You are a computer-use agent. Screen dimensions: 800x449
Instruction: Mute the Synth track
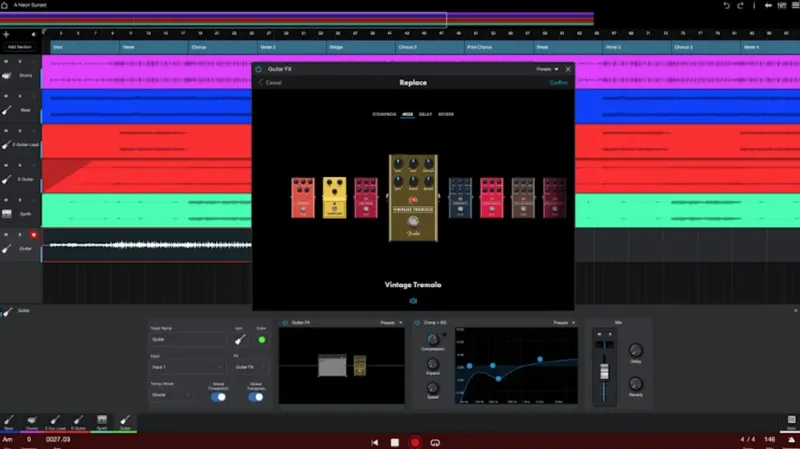pyautogui.click(x=6, y=200)
